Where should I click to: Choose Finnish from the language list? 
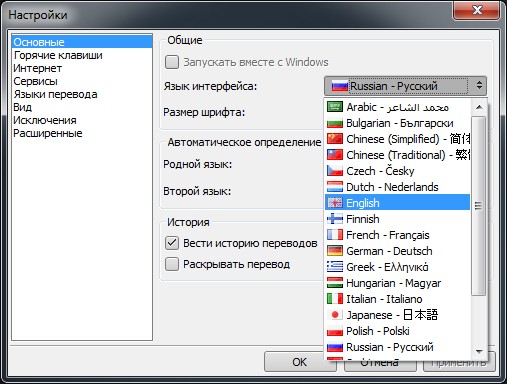tap(397, 219)
